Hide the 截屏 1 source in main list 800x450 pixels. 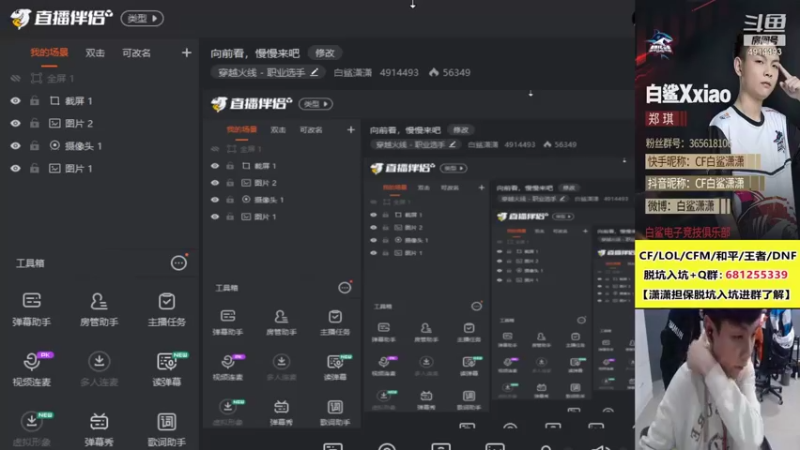[15, 101]
